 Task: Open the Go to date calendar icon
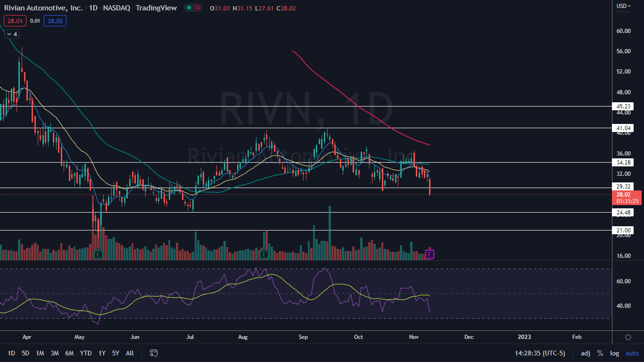pyautogui.click(x=153, y=353)
